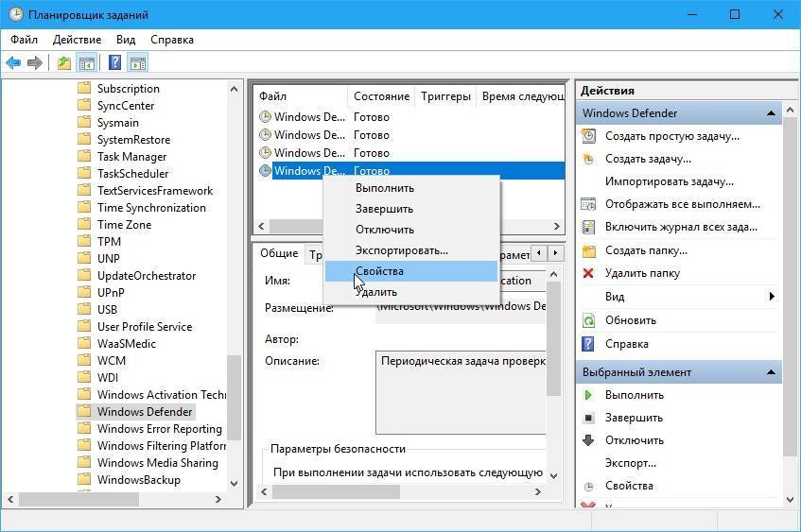801x532 pixels.
Task: Click the Forward arrow toolbar icon
Action: [34, 62]
